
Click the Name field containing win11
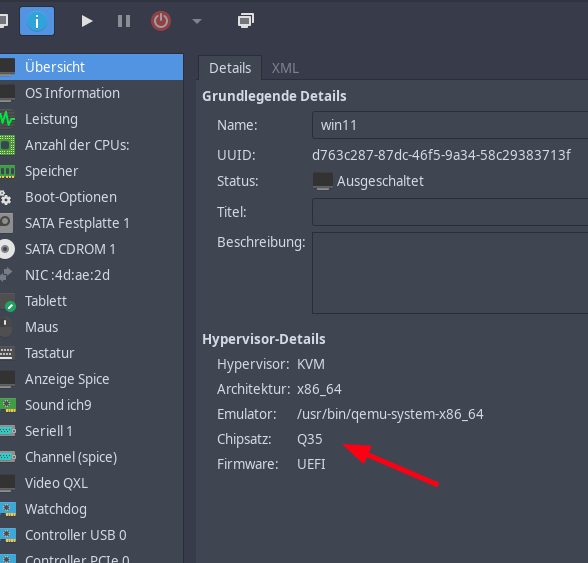coord(450,125)
